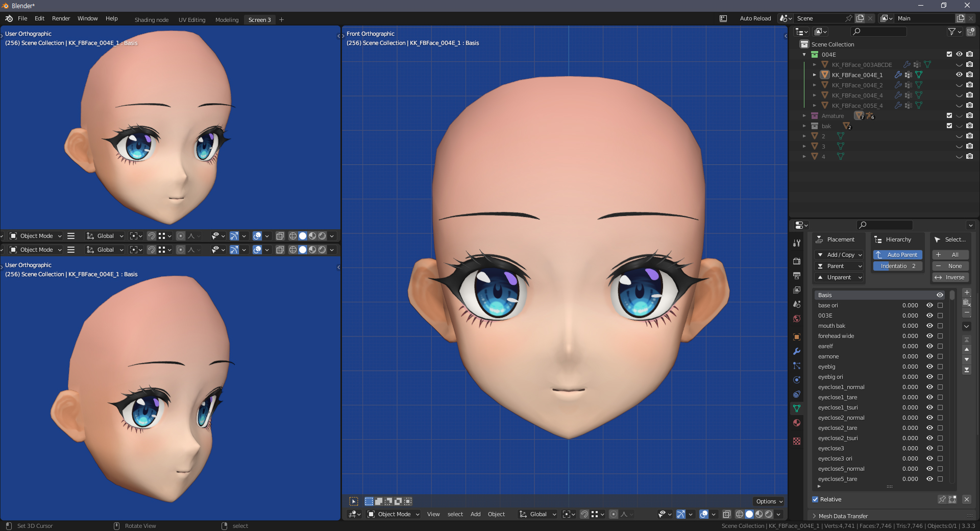Open the Scene properties tab

797,304
